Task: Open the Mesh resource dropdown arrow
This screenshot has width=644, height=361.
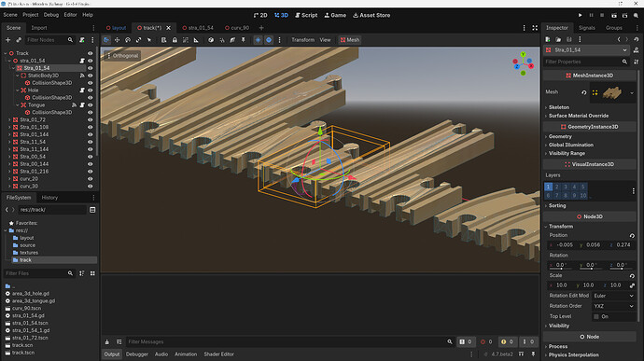Action: 632,93
